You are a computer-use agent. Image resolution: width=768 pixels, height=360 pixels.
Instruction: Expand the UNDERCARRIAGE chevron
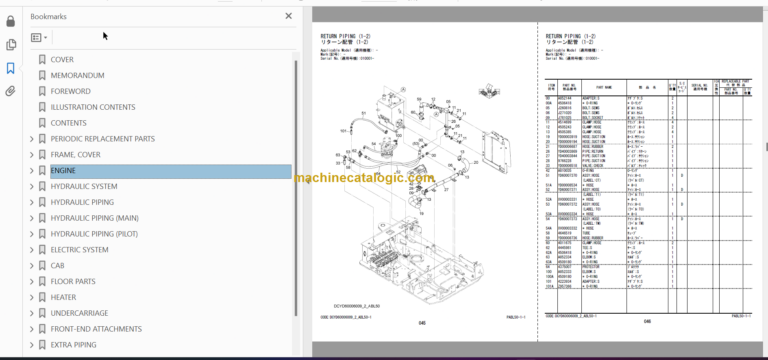[32, 313]
